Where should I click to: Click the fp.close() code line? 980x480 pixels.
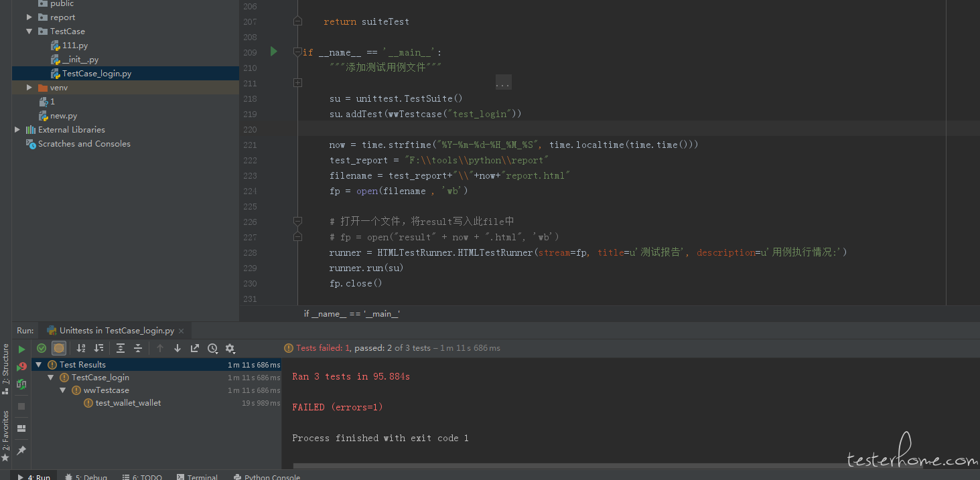click(356, 283)
